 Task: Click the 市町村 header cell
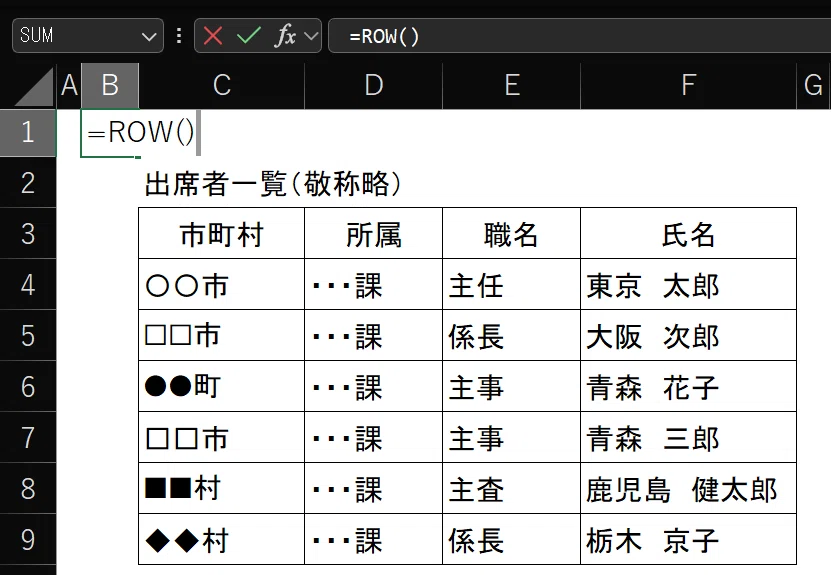pos(222,234)
